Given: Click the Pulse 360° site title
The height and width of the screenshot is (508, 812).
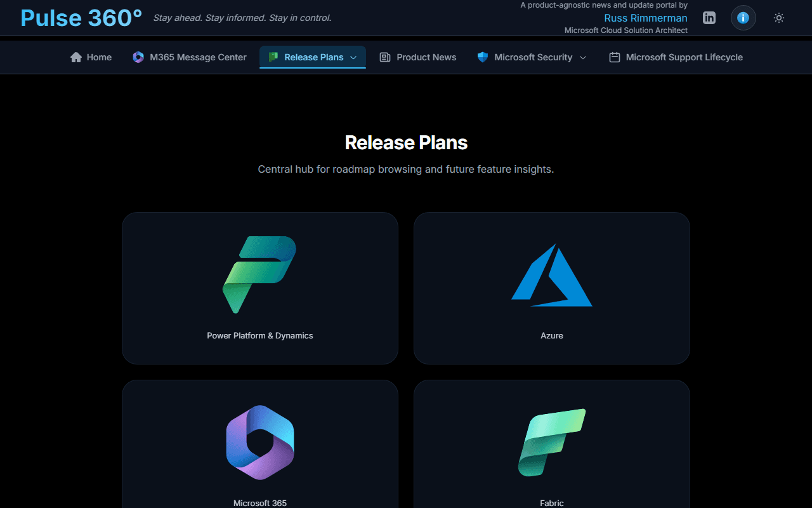Looking at the screenshot, I should [x=81, y=18].
